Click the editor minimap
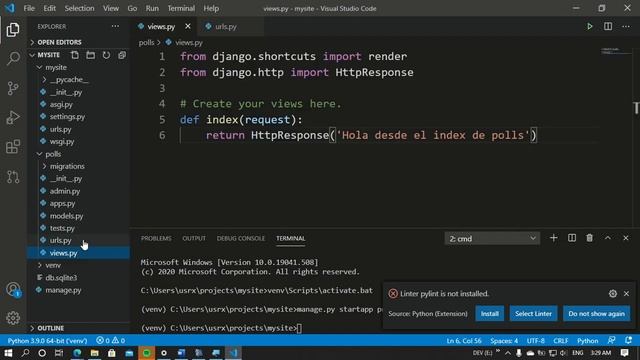Screen dimensions: 640x360 616,51
